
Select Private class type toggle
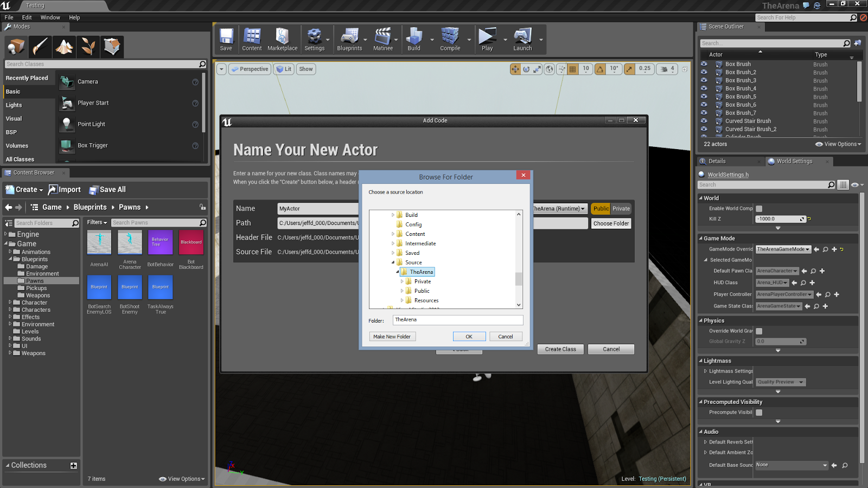point(621,209)
